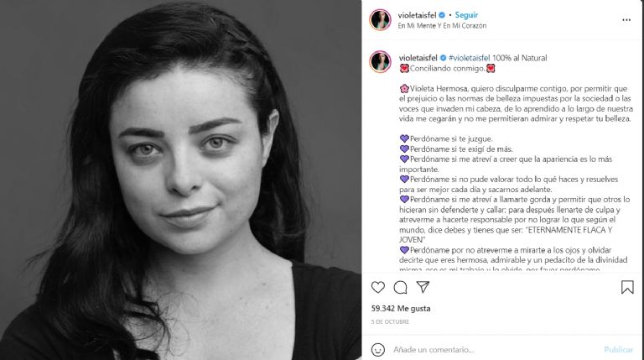Screen dimensions: 644x360
Task: Open the emoji picker smiley icon
Action: coord(378,350)
